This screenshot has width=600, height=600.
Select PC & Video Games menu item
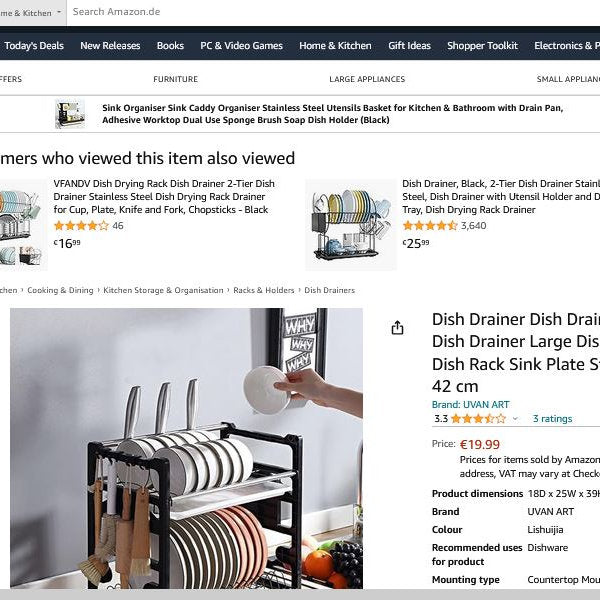pos(241,46)
